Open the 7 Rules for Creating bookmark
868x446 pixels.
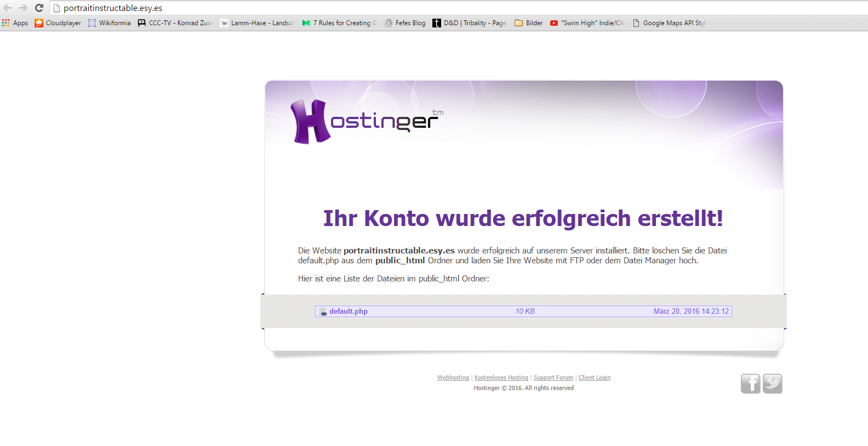click(339, 23)
